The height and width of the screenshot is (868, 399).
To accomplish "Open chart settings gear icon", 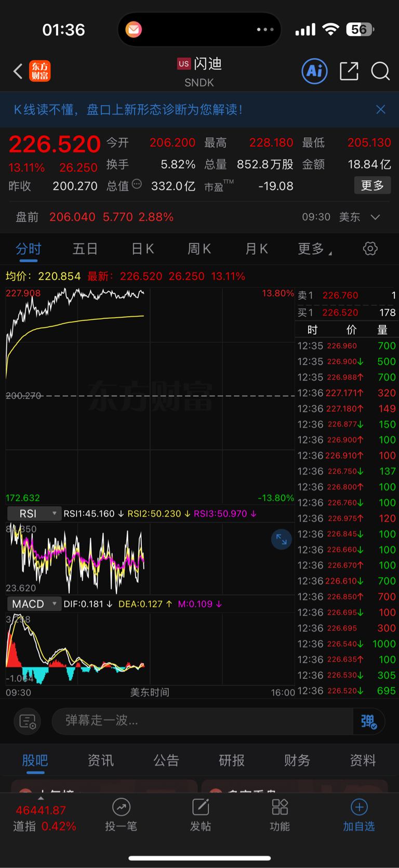I will click(x=370, y=249).
